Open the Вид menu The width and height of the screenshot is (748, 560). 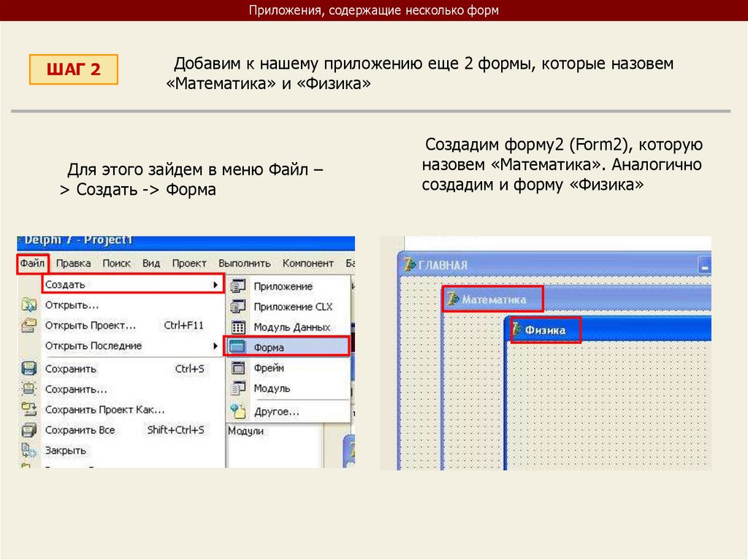tap(151, 264)
